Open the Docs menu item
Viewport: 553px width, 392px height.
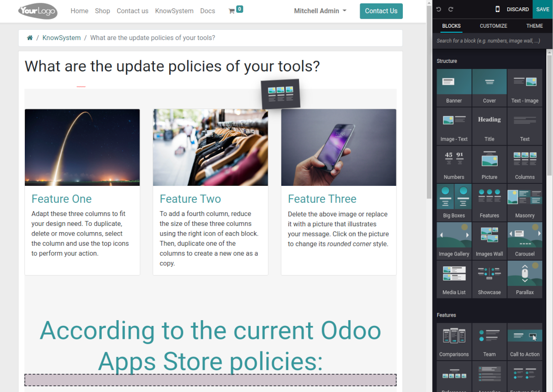point(207,11)
